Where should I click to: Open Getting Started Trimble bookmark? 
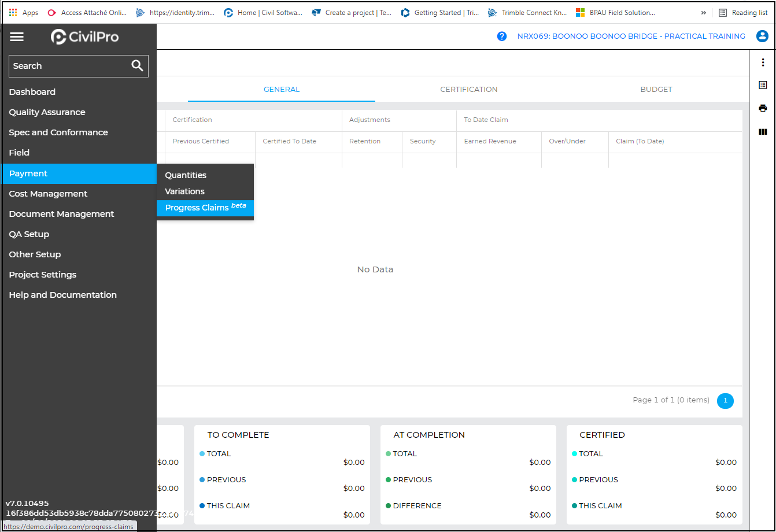440,13
